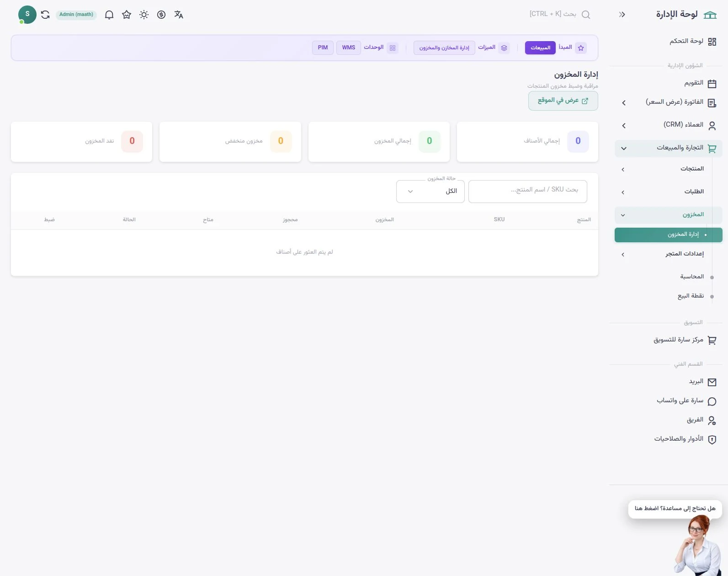Select the PIM tab
Viewport: 728px width, 576px height.
pos(323,48)
